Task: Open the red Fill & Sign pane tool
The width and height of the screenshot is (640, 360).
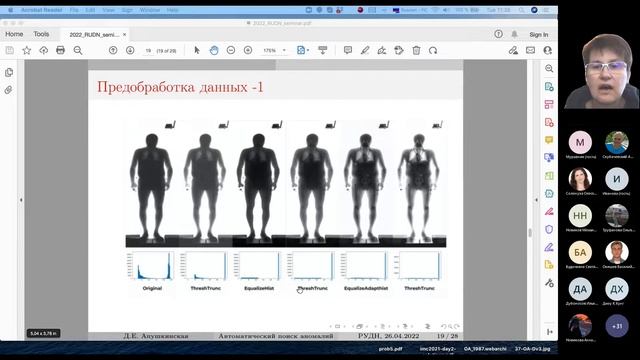Action: tap(549, 211)
